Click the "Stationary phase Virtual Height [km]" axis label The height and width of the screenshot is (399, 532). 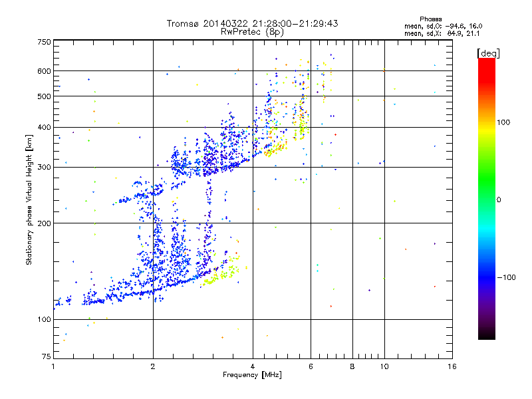(x=29, y=200)
